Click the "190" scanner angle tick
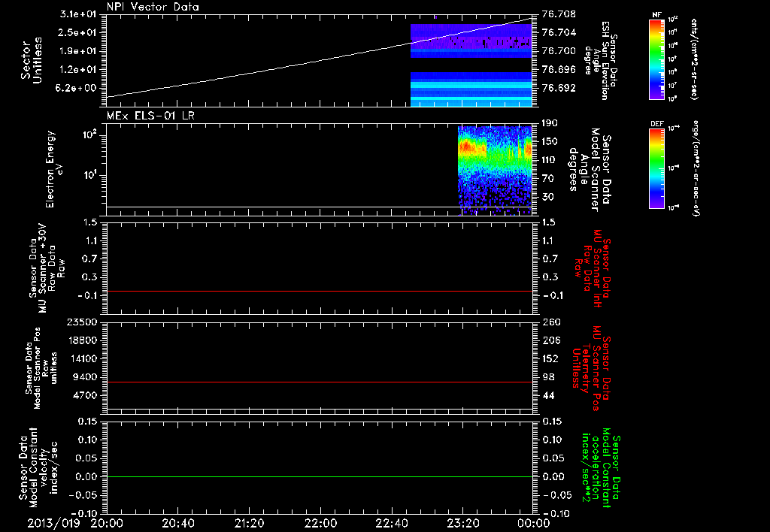This screenshot has width=770, height=532. [x=550, y=123]
